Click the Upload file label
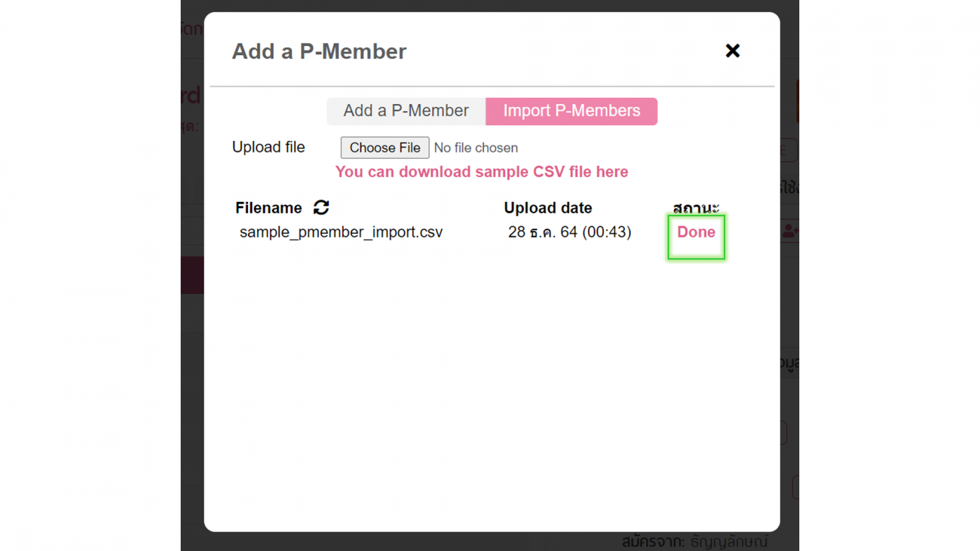Image resolution: width=980 pixels, height=551 pixels. pos(268,148)
